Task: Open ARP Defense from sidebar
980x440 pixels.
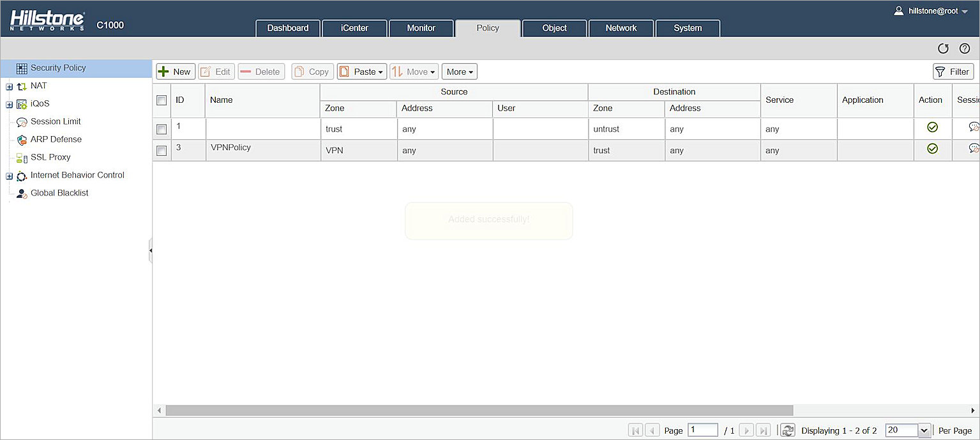Action: 56,139
